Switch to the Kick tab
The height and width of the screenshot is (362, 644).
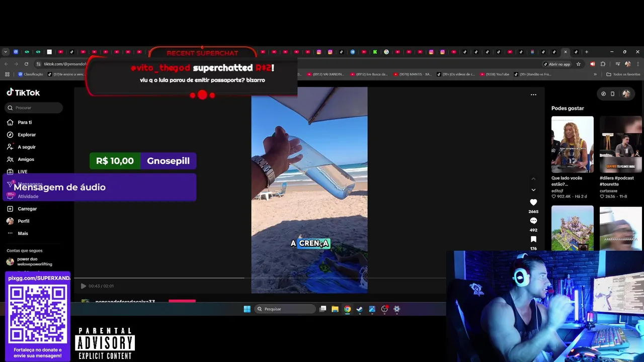pyautogui.click(x=375, y=52)
